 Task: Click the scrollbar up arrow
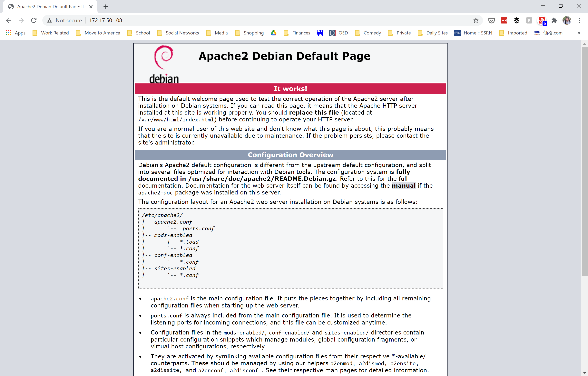click(584, 44)
